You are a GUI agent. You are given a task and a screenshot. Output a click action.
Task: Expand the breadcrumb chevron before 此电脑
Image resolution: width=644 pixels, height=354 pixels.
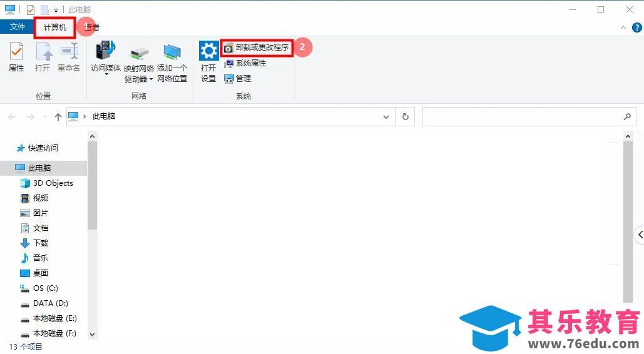[x=84, y=116]
